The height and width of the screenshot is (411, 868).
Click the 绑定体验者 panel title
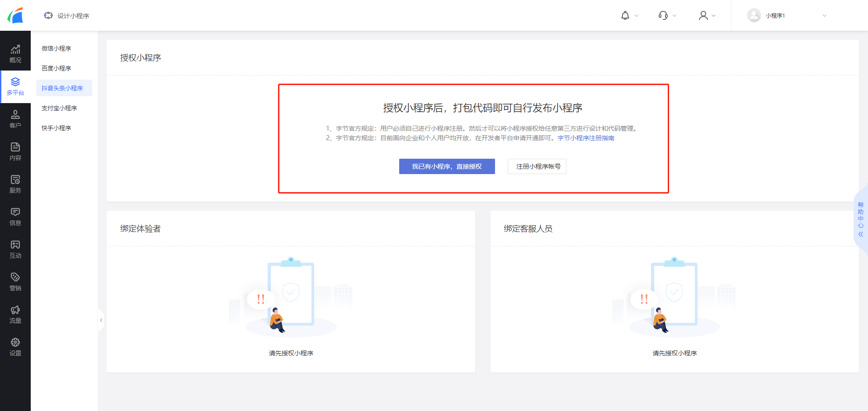point(141,229)
